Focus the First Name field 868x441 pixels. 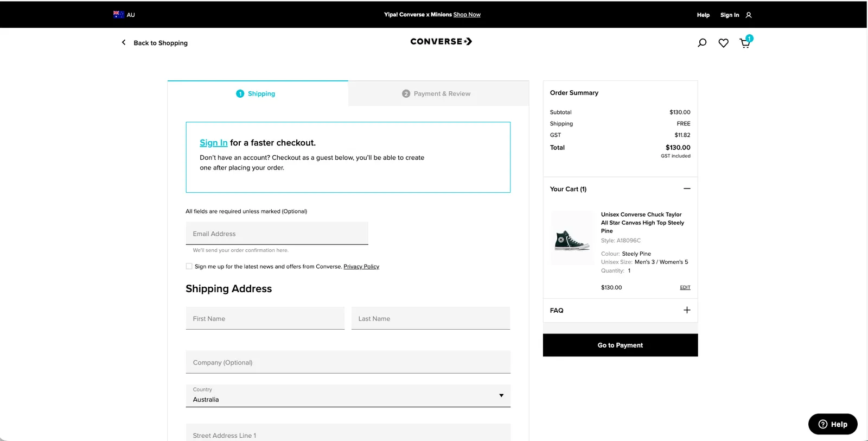coord(265,318)
